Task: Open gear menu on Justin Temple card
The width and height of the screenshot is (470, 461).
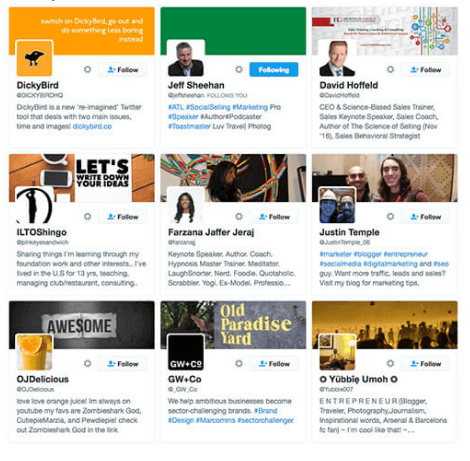Action: pos(390,217)
